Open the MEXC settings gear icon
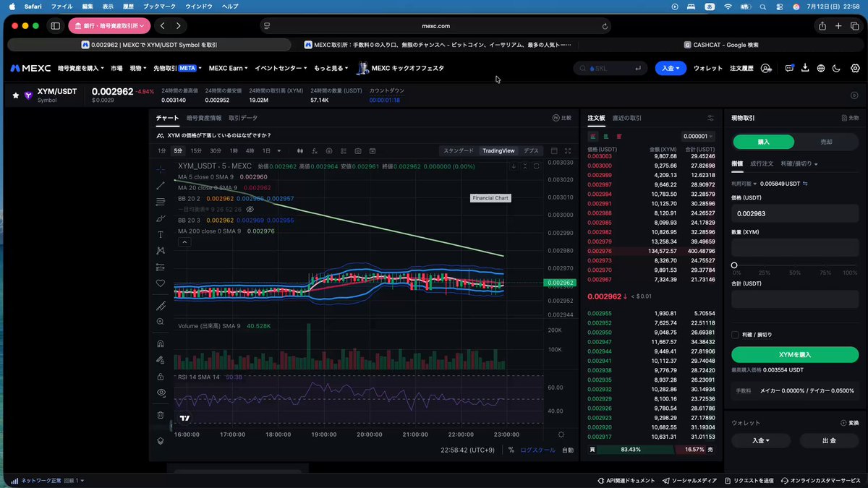The width and height of the screenshot is (868, 488). [855, 68]
